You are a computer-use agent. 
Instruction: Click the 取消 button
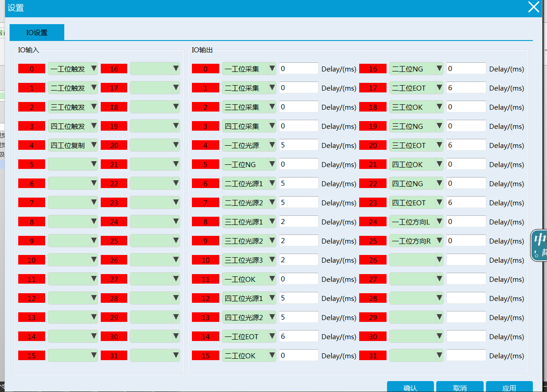click(x=459, y=387)
